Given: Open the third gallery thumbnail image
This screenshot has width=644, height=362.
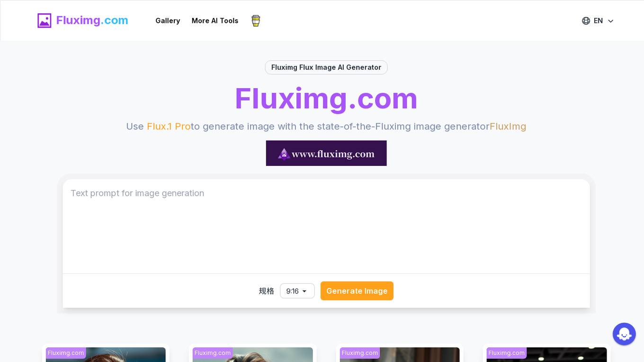Looking at the screenshot, I should (400, 354).
